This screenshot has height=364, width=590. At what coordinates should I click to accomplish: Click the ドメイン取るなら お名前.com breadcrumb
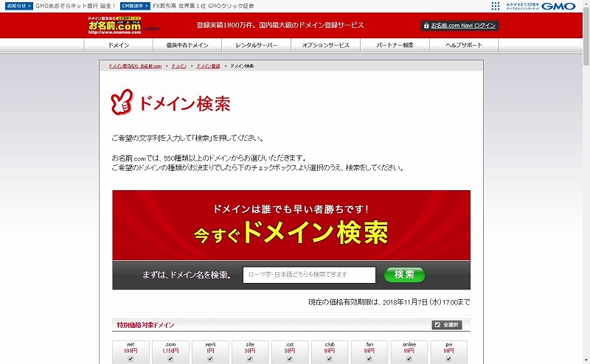click(x=135, y=66)
